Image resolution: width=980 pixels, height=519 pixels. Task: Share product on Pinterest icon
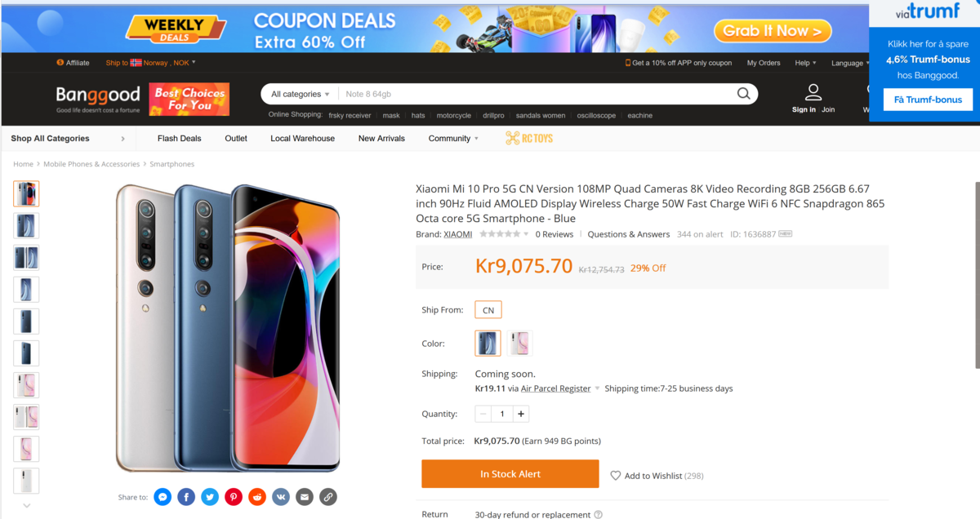[x=234, y=496]
